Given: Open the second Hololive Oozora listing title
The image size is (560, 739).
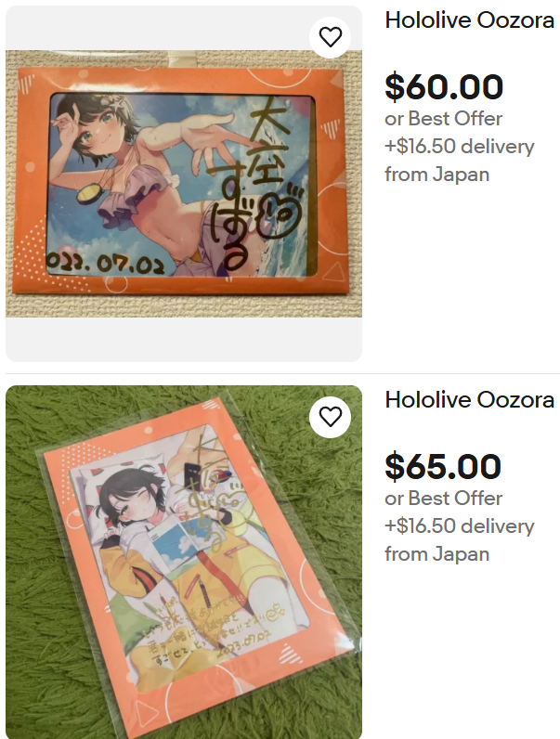Looking at the screenshot, I should [x=470, y=400].
